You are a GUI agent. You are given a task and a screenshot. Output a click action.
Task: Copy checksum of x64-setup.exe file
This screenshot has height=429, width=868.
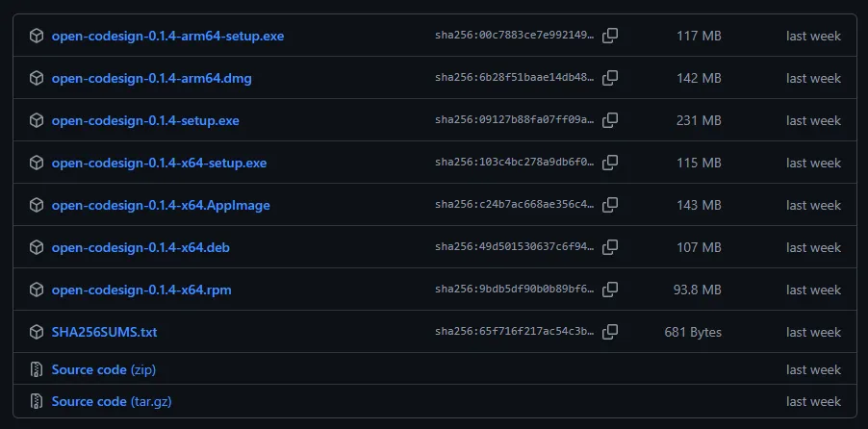point(610,163)
